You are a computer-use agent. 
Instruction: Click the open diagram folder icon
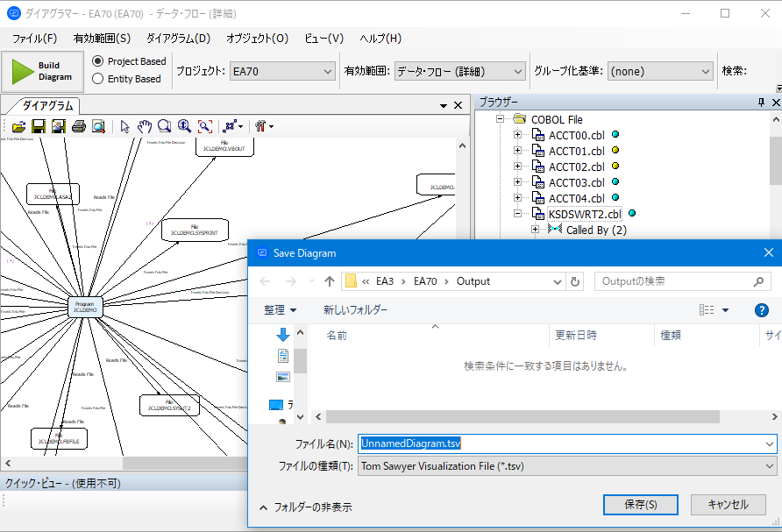(x=19, y=126)
